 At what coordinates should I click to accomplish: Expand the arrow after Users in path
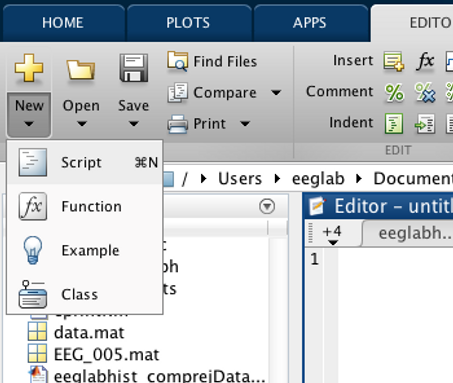[x=277, y=179]
